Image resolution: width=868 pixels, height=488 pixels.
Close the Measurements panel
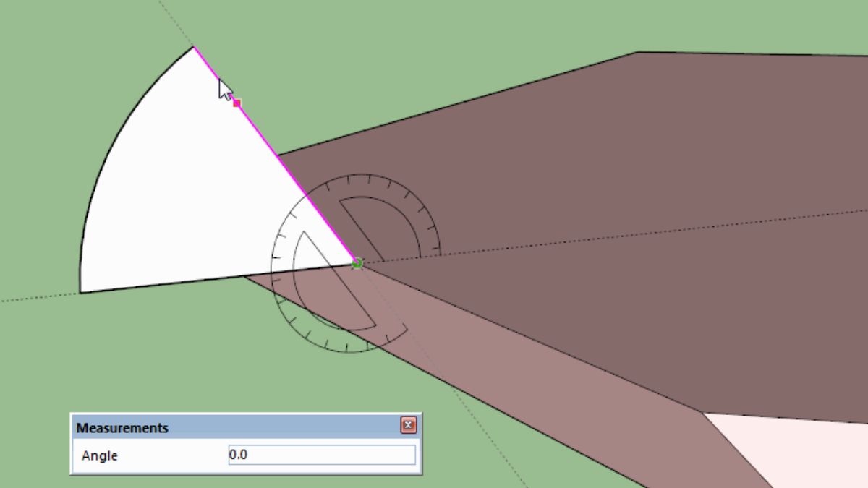tap(409, 426)
